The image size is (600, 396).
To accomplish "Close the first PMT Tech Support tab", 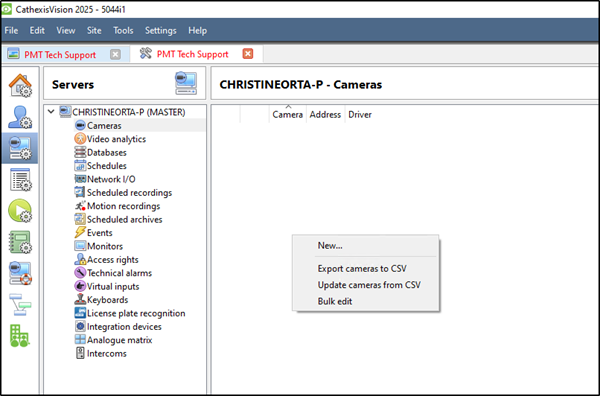I will click(115, 54).
